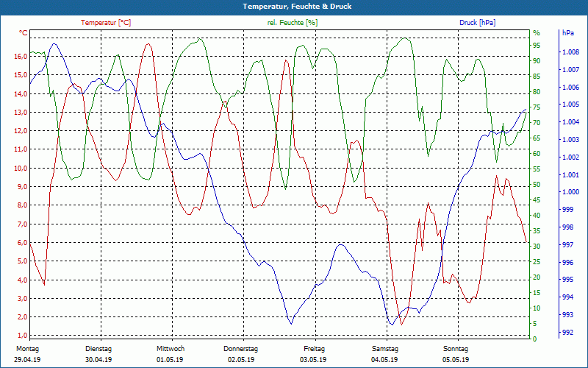
Task: Click the '85' humidity axis value
Action: click(x=537, y=77)
